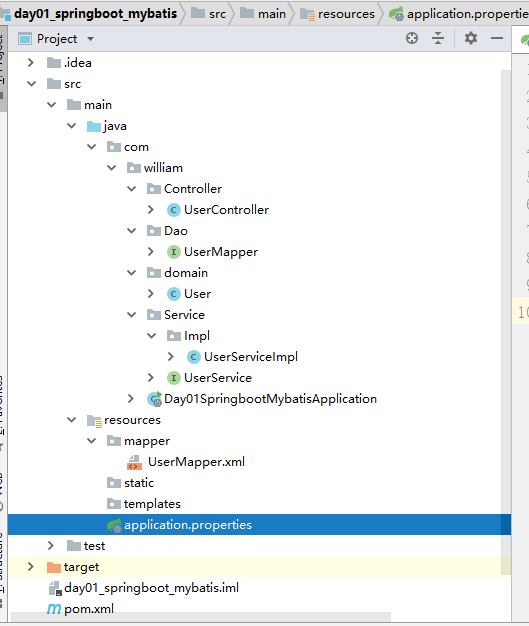The height and width of the screenshot is (626, 529).
Task: Expand the test folder chevron
Action: pos(51,546)
